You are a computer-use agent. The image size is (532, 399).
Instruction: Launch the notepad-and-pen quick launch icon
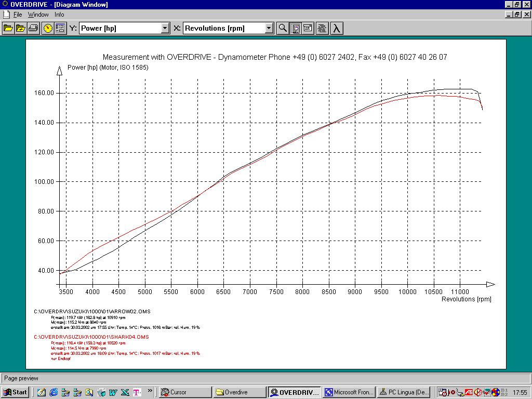point(42,392)
